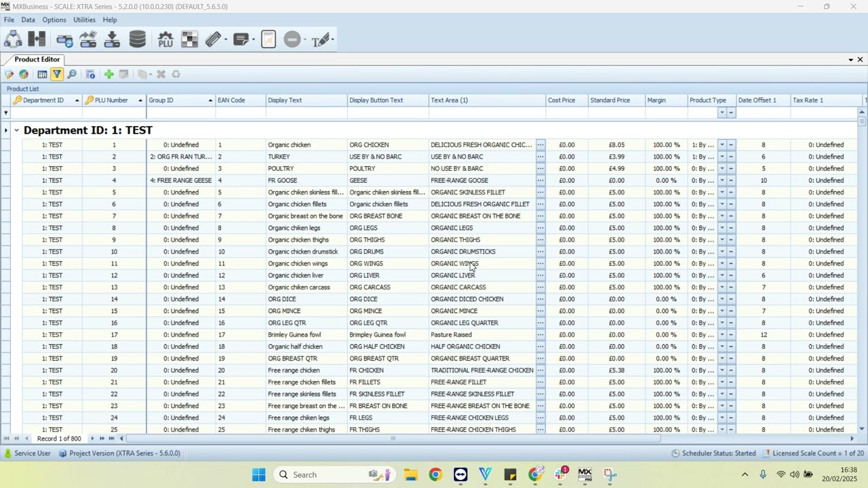The height and width of the screenshot is (488, 868).
Task: Open TeamViewer from the taskbar
Action: 460,475
